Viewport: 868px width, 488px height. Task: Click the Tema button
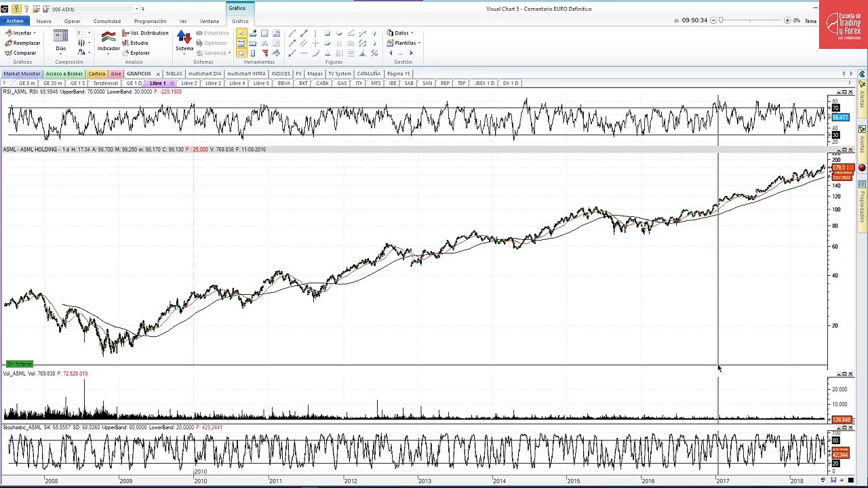pyautogui.click(x=810, y=21)
